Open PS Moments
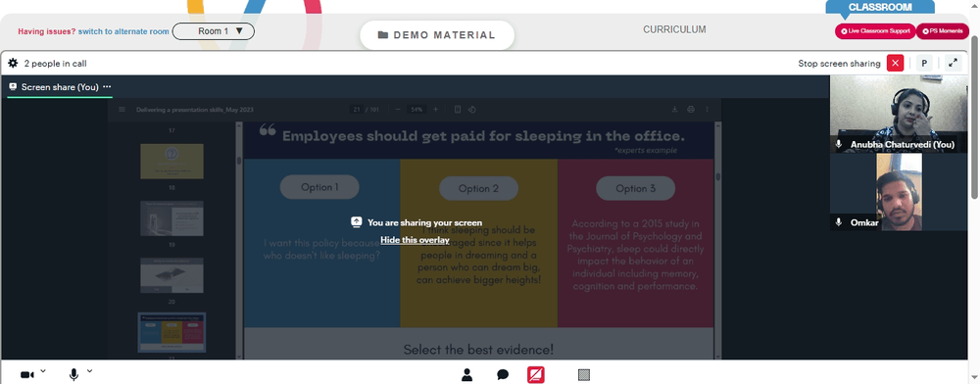The height and width of the screenshot is (384, 980). (943, 30)
